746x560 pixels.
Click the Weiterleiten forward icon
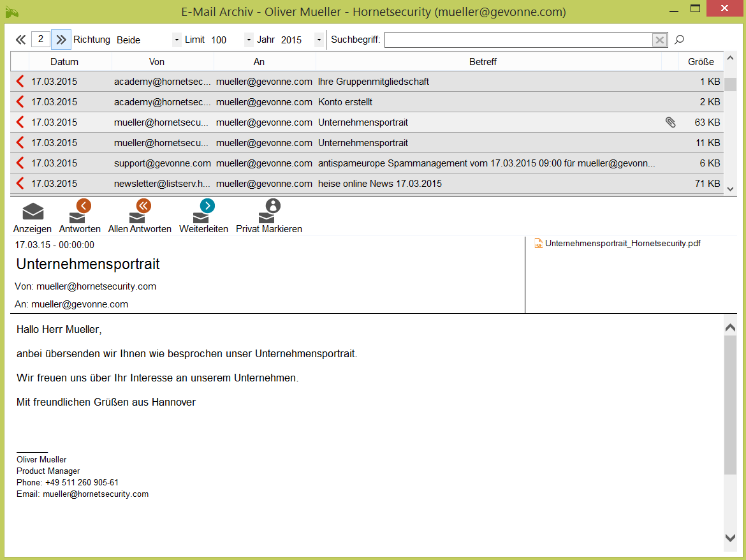tap(203, 210)
